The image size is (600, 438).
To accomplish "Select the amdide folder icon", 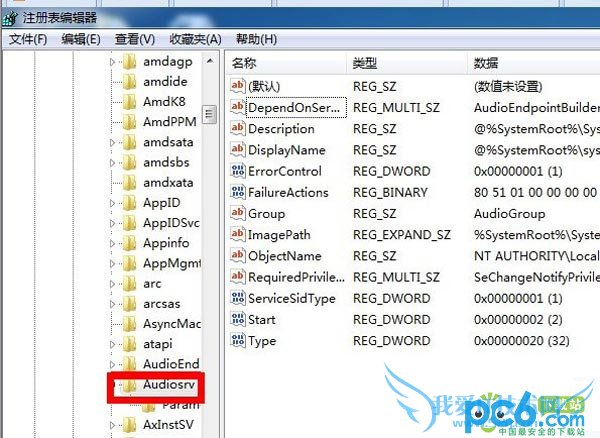I will (129, 81).
